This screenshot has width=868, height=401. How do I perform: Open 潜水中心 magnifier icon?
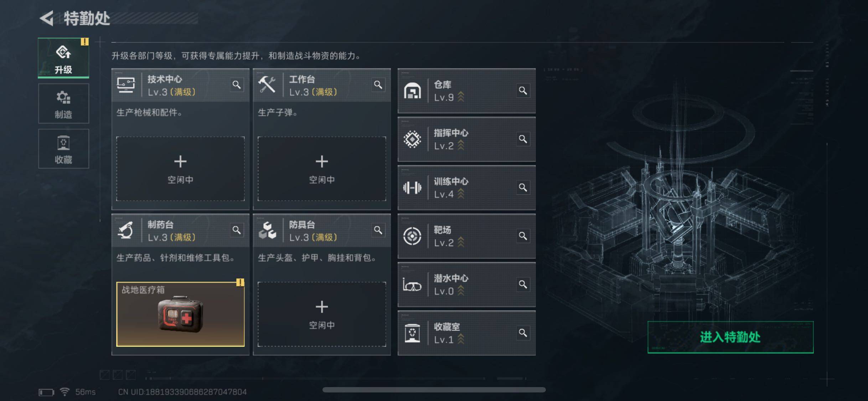(x=523, y=284)
